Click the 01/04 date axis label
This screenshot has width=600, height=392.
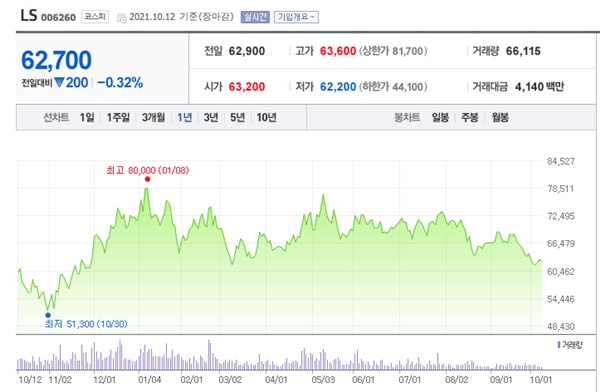click(149, 380)
